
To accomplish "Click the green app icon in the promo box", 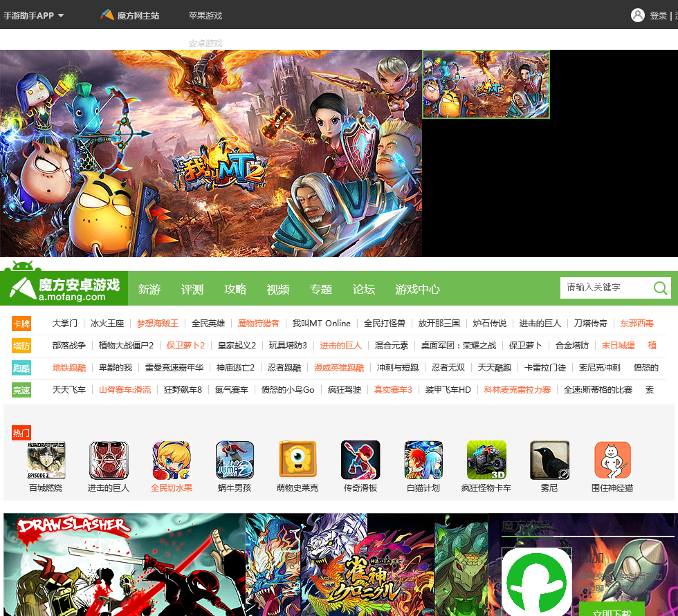I will (x=537, y=581).
